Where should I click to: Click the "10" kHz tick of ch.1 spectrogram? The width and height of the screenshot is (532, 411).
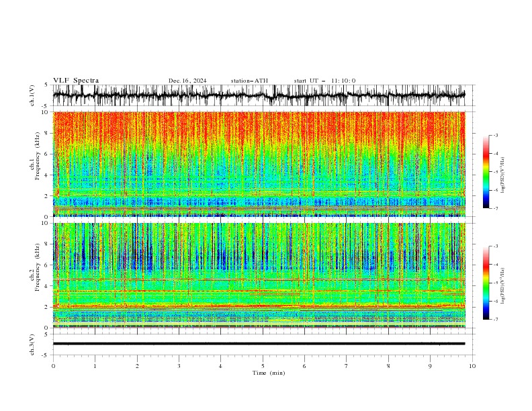(x=44, y=112)
